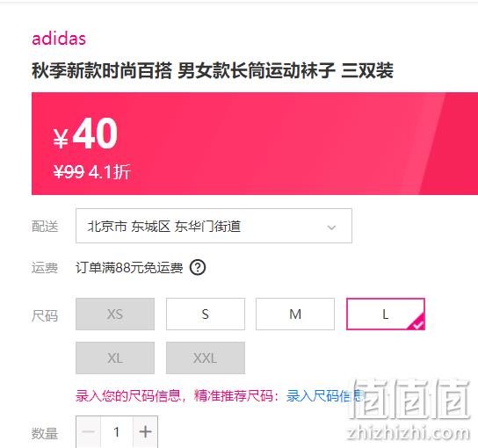Click the original price ¥99 4.1折 text
The height and width of the screenshot is (448, 478).
tap(92, 171)
